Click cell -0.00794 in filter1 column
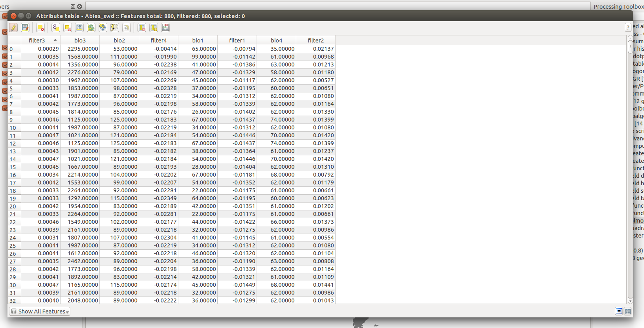Viewport: 644px width, 328px height. (237, 49)
